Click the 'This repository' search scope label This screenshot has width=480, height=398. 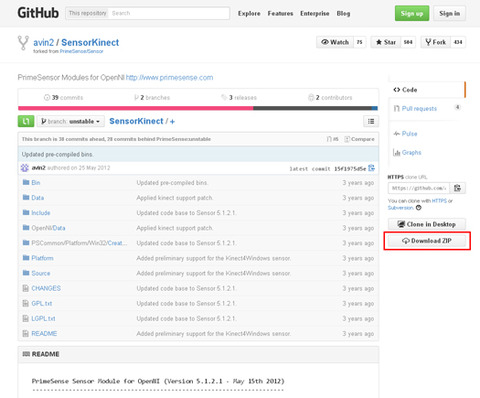[x=87, y=13]
